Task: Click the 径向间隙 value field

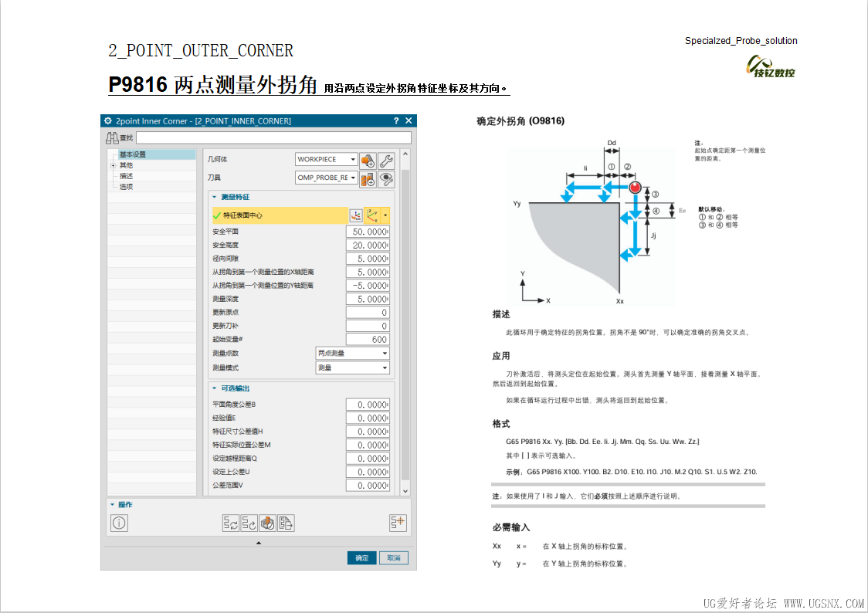Action: [368, 259]
